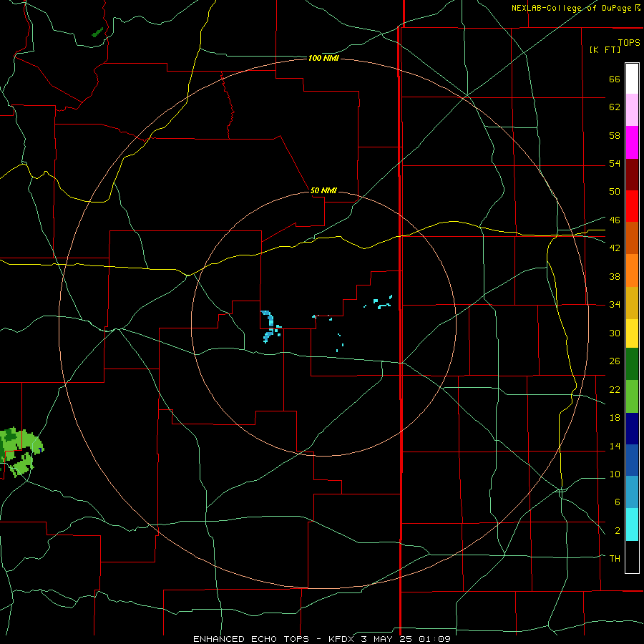Click the cyan legend band near 2
This screenshot has width=644, height=644.
[632, 525]
